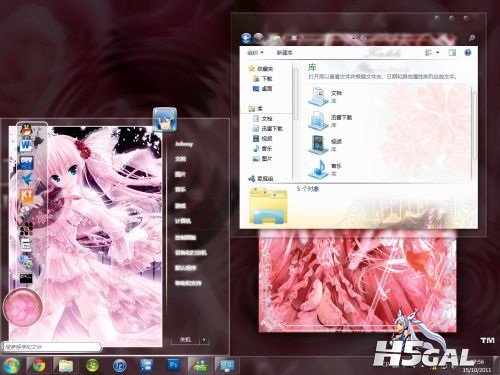Open Windows Live Messenger taskbar icon
Viewport: 500px width, 375px height.
click(x=200, y=366)
